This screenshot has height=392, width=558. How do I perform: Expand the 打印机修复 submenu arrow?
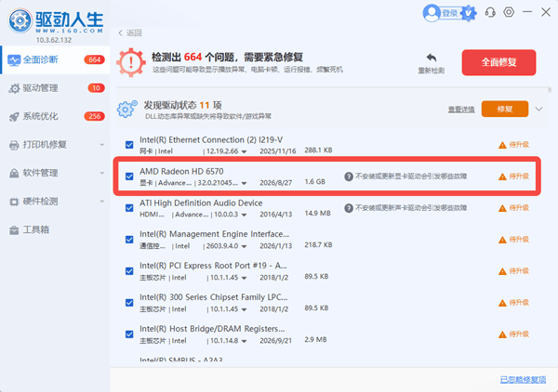point(102,145)
